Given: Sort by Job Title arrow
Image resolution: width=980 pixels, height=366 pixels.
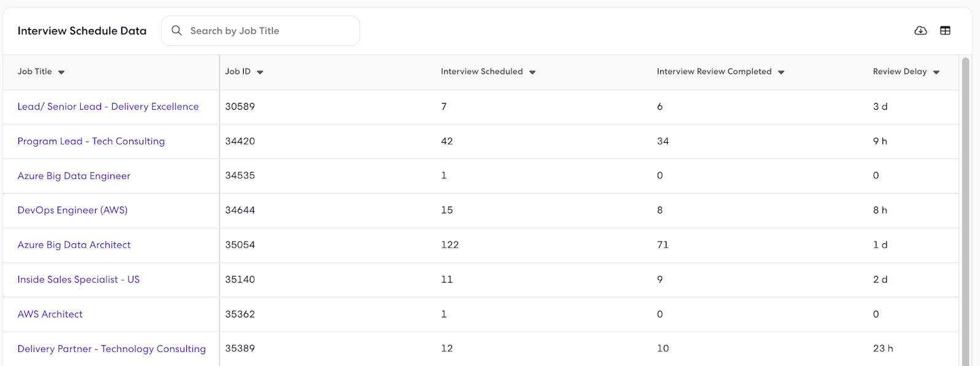Looking at the screenshot, I should point(61,72).
